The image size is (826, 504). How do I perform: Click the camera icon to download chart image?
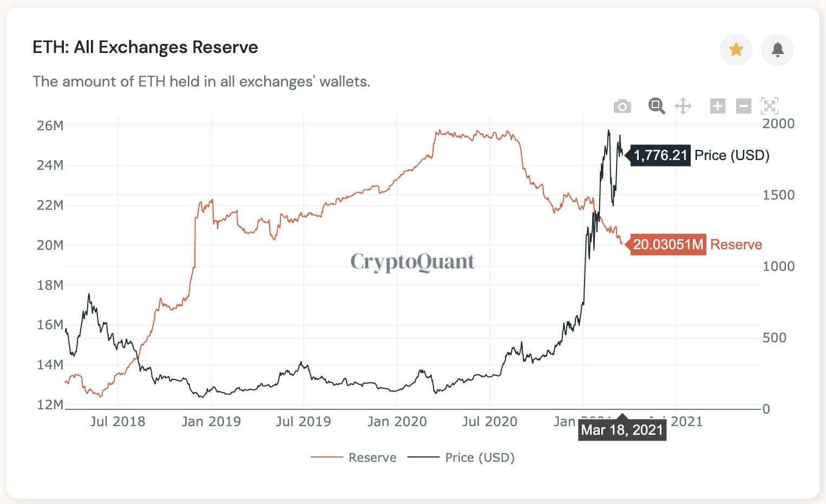622,105
